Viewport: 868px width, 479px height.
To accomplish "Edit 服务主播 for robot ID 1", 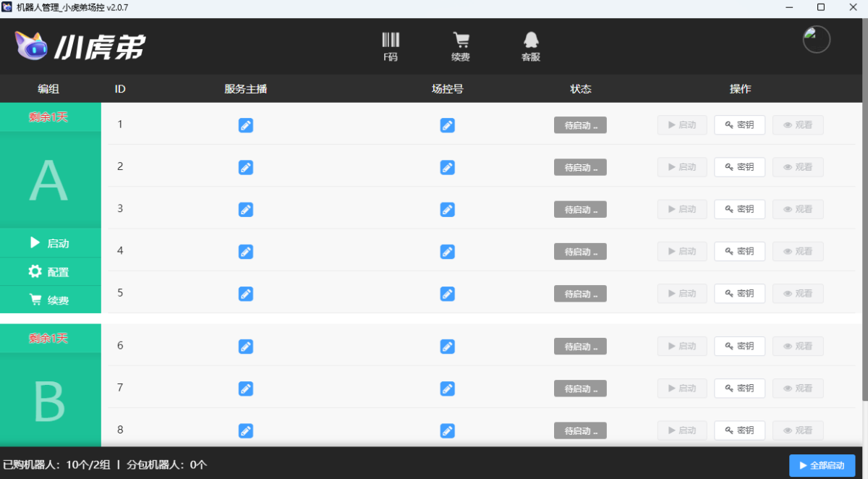I will point(246,126).
